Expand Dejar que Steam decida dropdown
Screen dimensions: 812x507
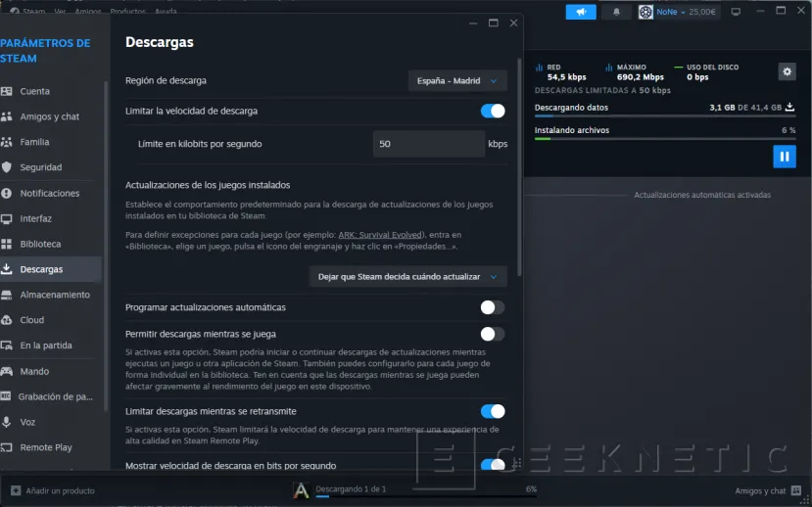click(407, 277)
